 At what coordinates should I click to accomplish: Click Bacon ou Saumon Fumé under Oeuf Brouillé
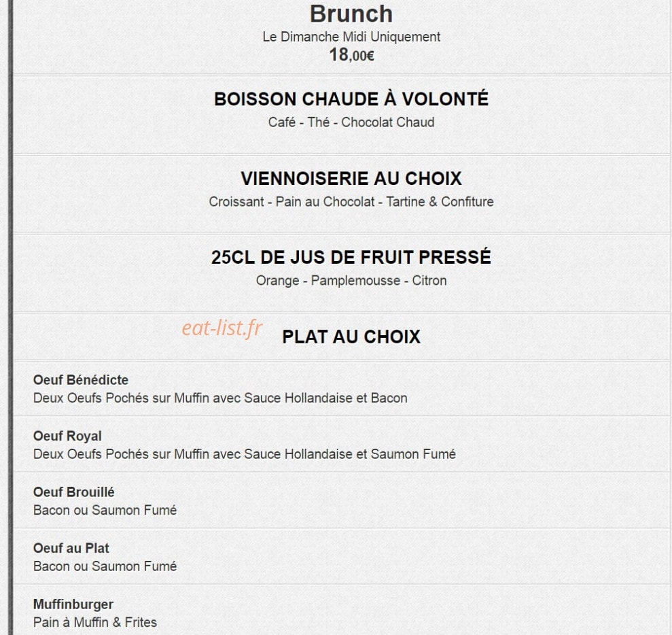click(x=105, y=510)
